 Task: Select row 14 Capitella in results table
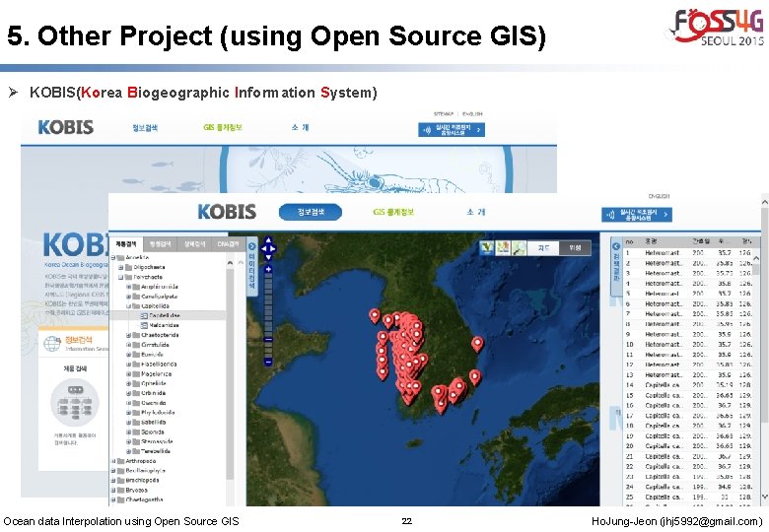tap(687, 385)
